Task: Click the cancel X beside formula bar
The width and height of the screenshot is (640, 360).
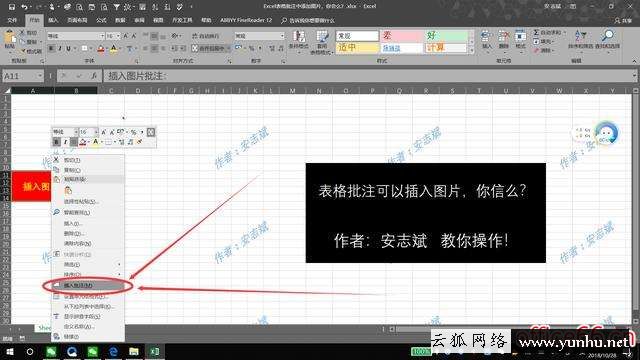Action: 63,76
